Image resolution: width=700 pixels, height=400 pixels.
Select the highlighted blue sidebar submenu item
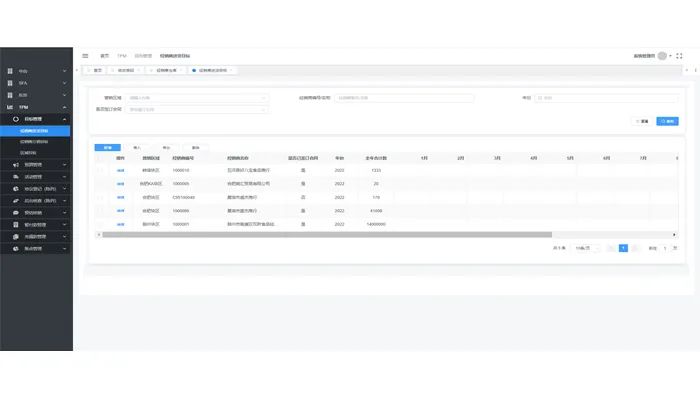pos(35,131)
